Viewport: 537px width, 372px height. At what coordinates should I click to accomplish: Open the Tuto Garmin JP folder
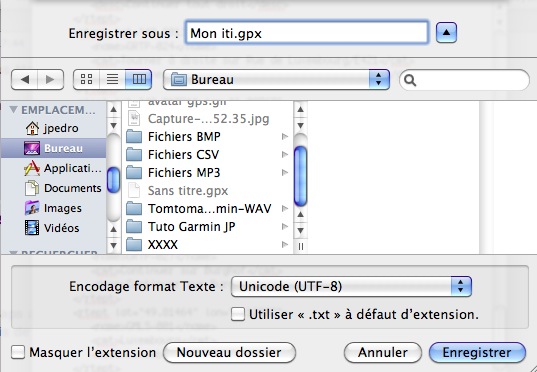click(x=207, y=227)
